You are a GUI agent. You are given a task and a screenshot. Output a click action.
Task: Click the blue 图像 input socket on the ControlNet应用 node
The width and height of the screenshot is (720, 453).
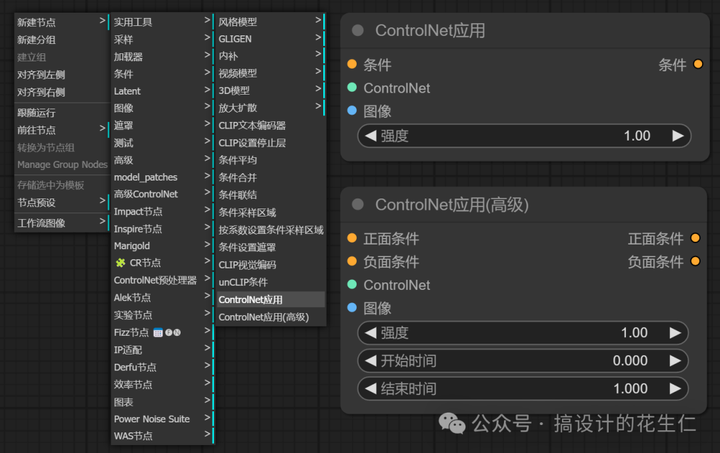[352, 111]
